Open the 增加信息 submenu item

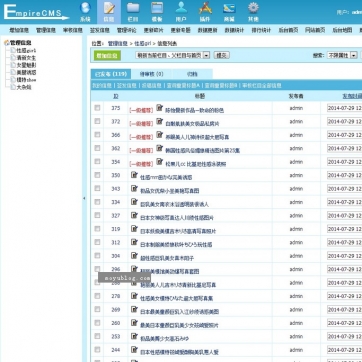19,30
